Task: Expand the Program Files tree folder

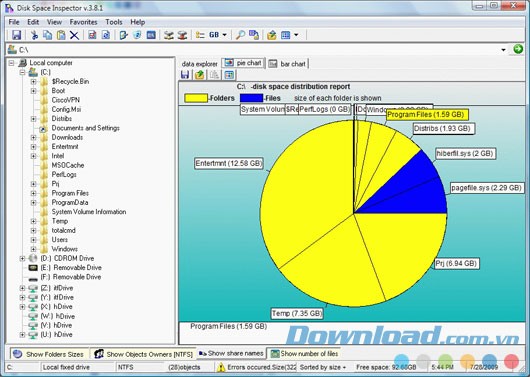Action: [x=33, y=193]
